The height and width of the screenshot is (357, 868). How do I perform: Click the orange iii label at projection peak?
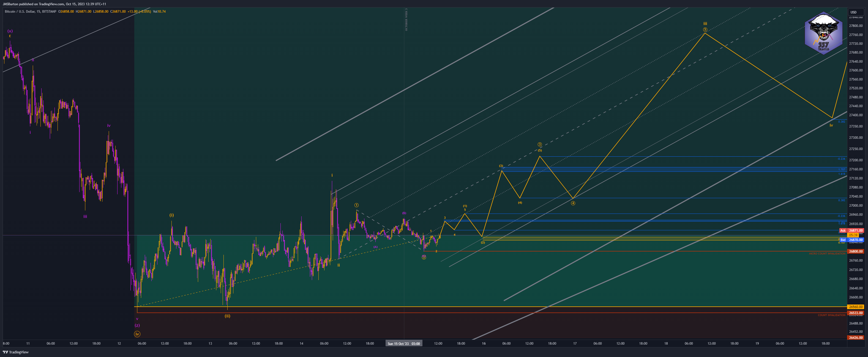tap(705, 24)
